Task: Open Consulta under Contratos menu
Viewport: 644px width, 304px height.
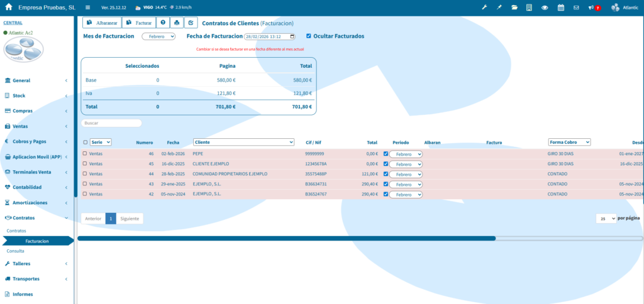Action: pos(16,251)
